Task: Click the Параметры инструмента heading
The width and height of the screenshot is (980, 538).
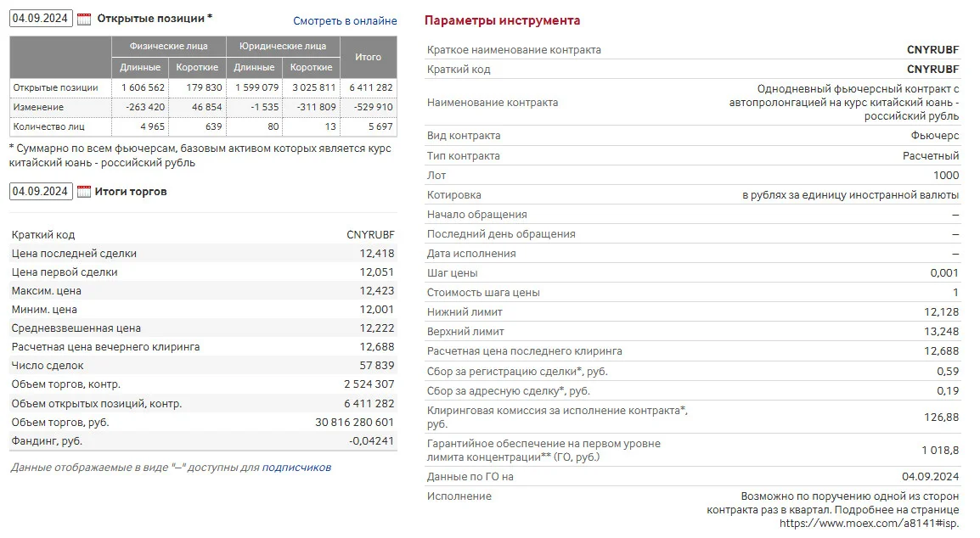Action: click(503, 20)
